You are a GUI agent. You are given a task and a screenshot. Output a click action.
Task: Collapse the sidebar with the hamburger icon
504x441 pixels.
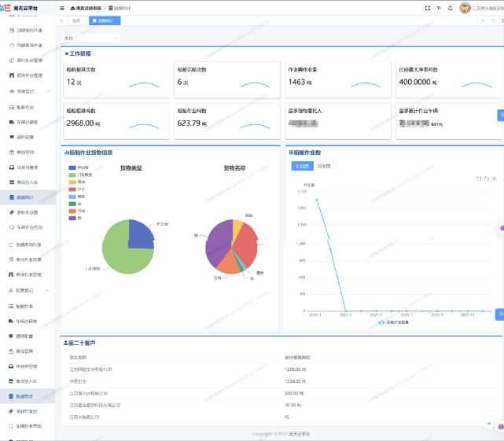[x=62, y=8]
